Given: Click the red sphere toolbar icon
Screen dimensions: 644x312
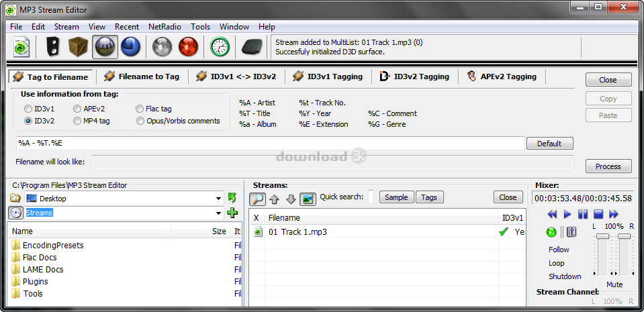Looking at the screenshot, I should click(189, 47).
